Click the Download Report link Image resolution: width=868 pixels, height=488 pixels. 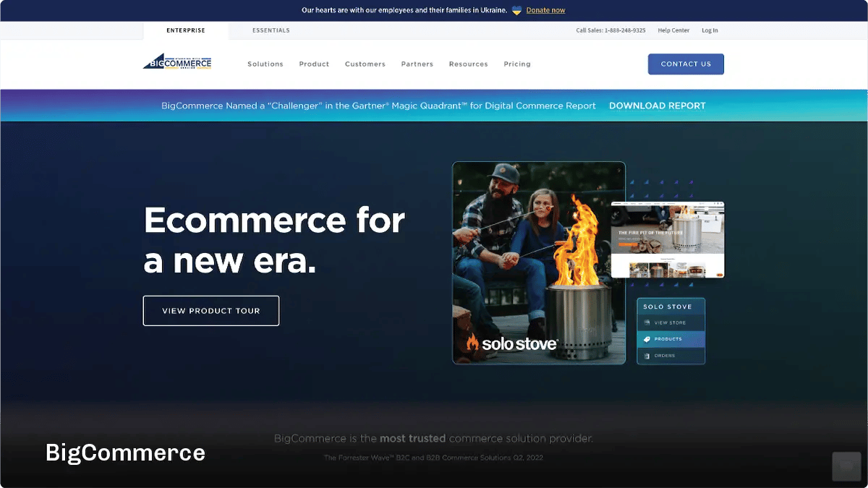[658, 106]
